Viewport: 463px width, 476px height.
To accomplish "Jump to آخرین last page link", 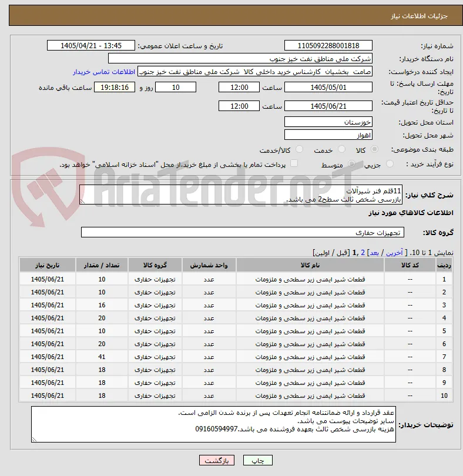I will [x=394, y=253].
